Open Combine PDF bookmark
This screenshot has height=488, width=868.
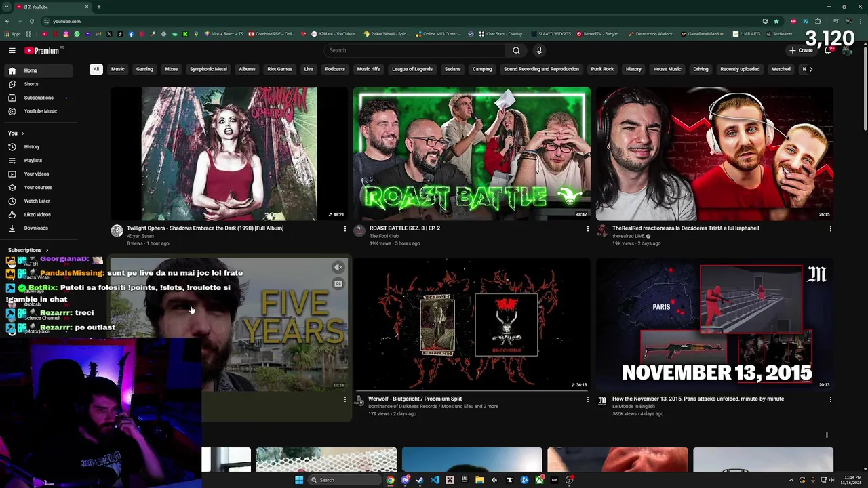pos(272,34)
